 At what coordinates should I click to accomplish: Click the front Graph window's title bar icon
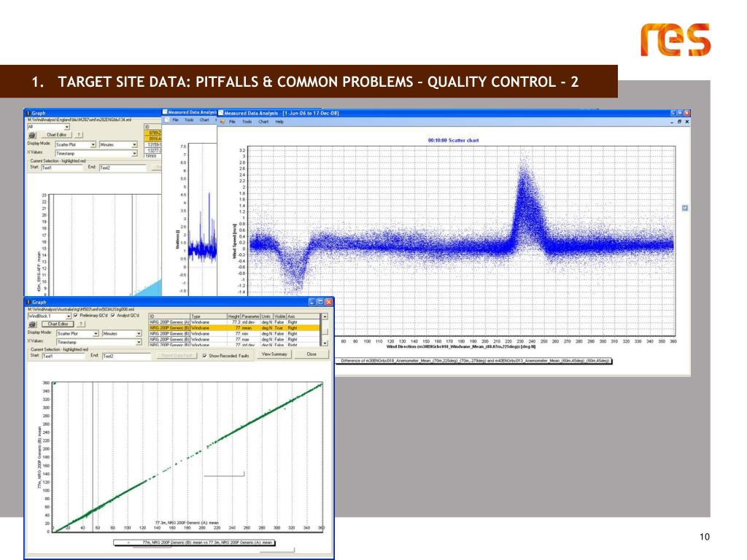point(28,303)
